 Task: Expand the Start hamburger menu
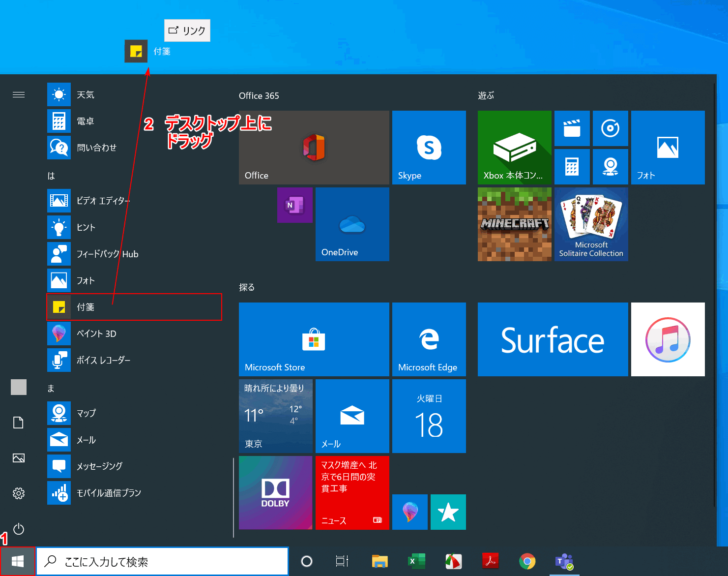[19, 94]
